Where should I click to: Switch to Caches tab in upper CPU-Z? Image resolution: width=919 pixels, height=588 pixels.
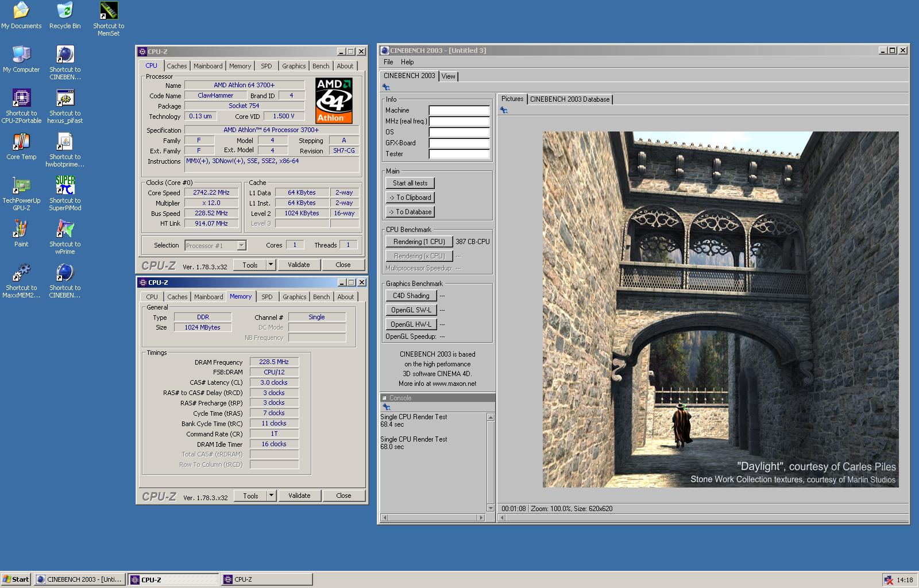pyautogui.click(x=177, y=66)
